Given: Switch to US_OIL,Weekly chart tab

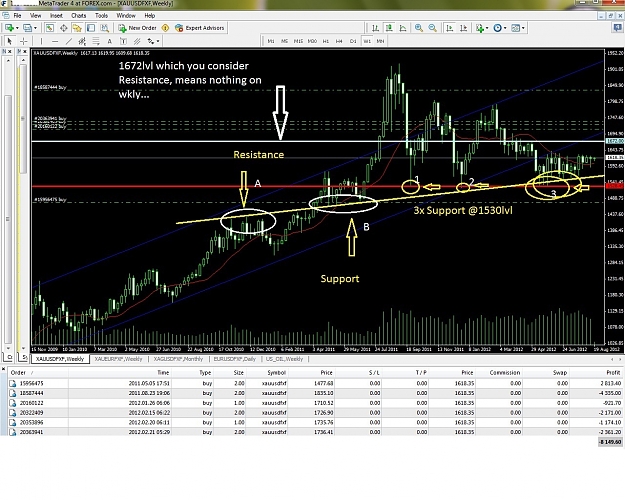Looking at the screenshot, I should pyautogui.click(x=284, y=359).
